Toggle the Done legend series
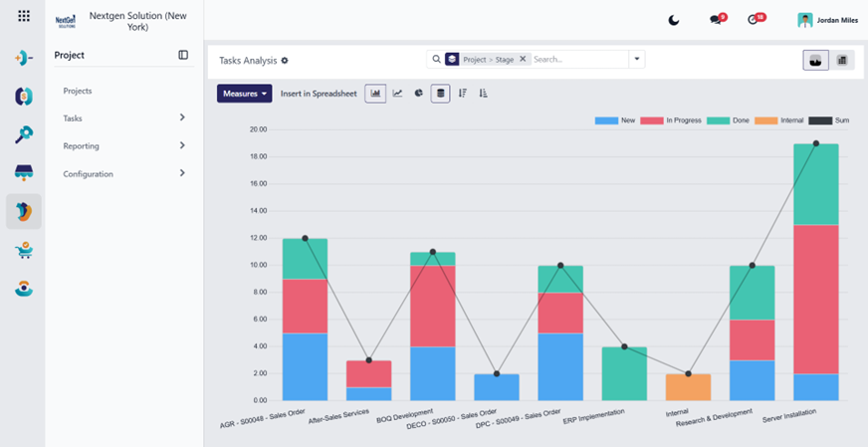The image size is (868, 447). (x=728, y=120)
